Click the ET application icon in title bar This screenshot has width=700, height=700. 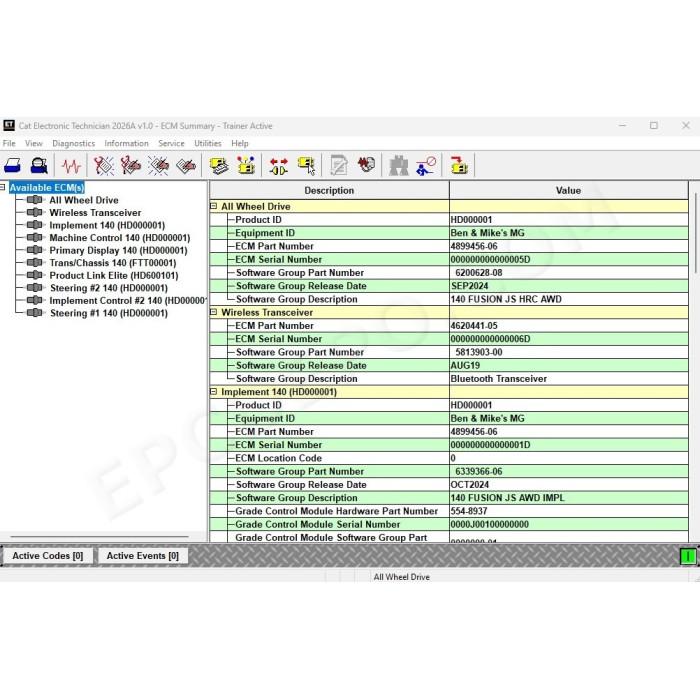8,125
